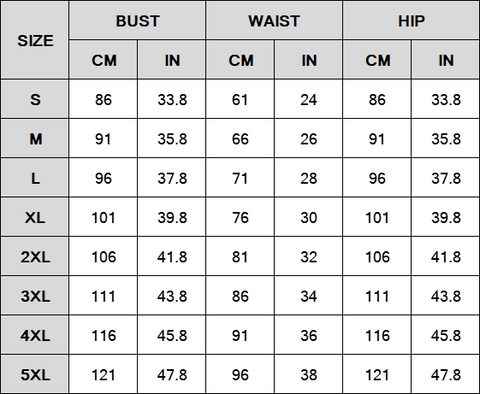Click the L size row label
Screen dimensions: 480x394
[x=35, y=178]
